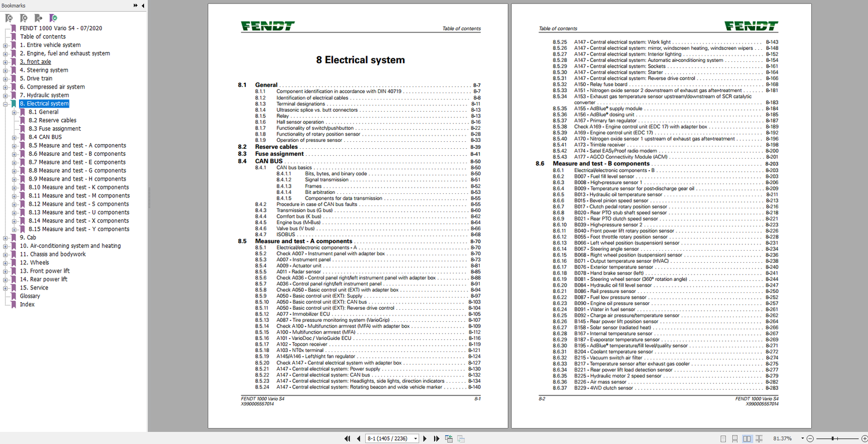Click the purple bookmark collapse-all icon
Screen dimensions: 868x444
click(53, 19)
